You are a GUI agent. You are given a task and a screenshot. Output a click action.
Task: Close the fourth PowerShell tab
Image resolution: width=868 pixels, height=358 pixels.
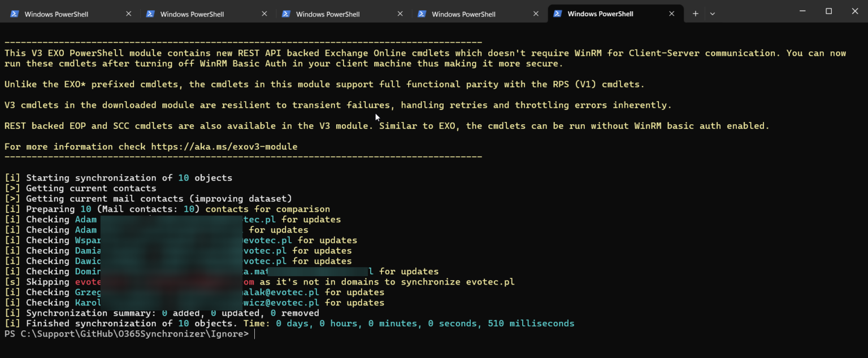(535, 14)
